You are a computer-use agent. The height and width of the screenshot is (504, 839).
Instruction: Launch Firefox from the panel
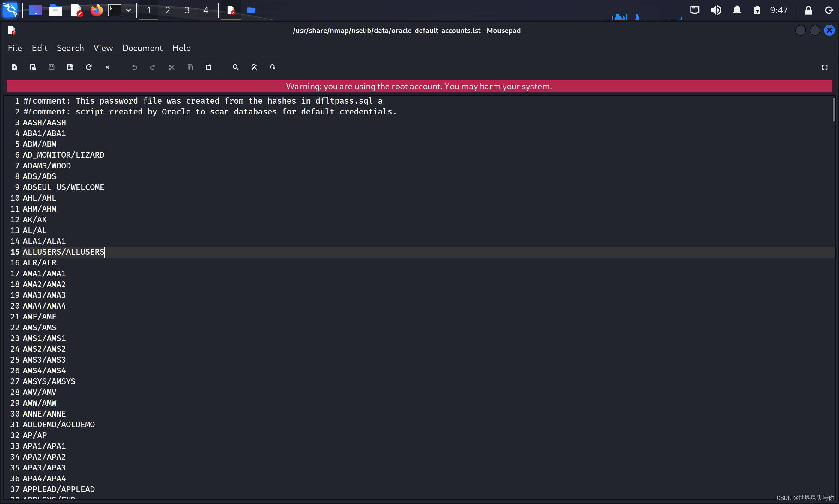[97, 10]
